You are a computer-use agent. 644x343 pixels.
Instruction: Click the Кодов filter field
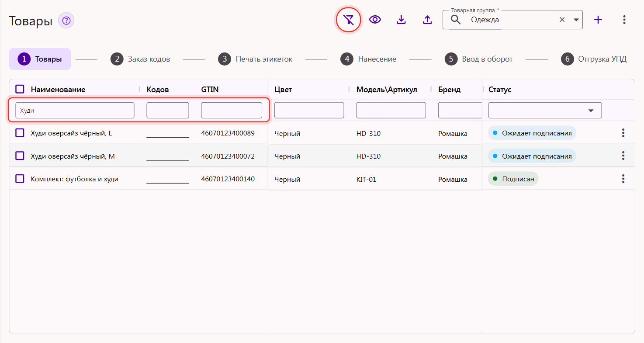168,110
